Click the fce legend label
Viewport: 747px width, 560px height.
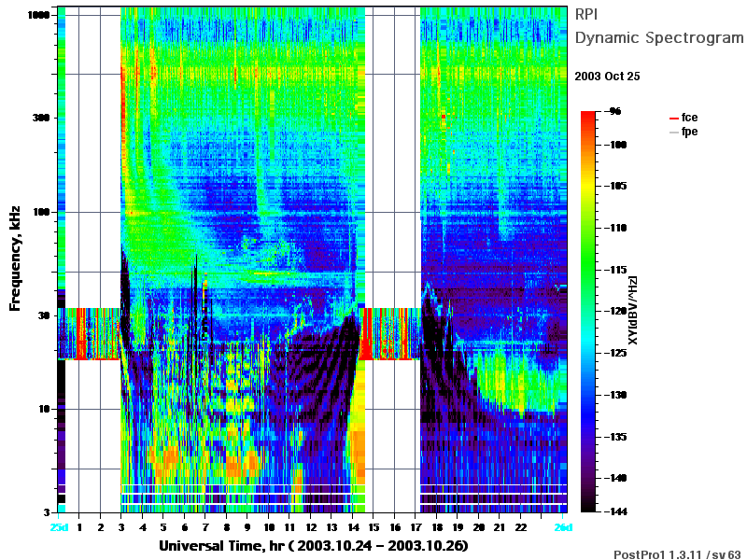(x=689, y=118)
